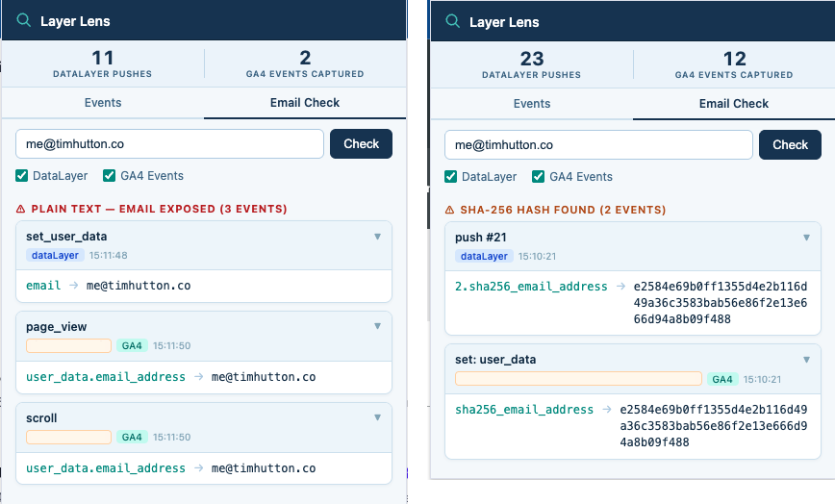Click the redacted orange label on scroll event
The height and width of the screenshot is (504, 835).
(68, 438)
